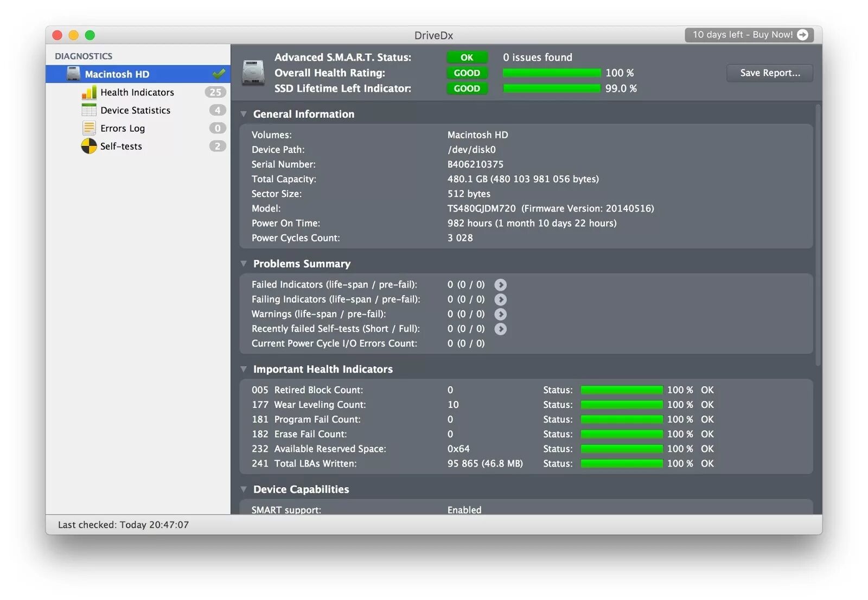Click the GOOD badge for Overall Health Rating
This screenshot has width=868, height=600.
point(467,73)
